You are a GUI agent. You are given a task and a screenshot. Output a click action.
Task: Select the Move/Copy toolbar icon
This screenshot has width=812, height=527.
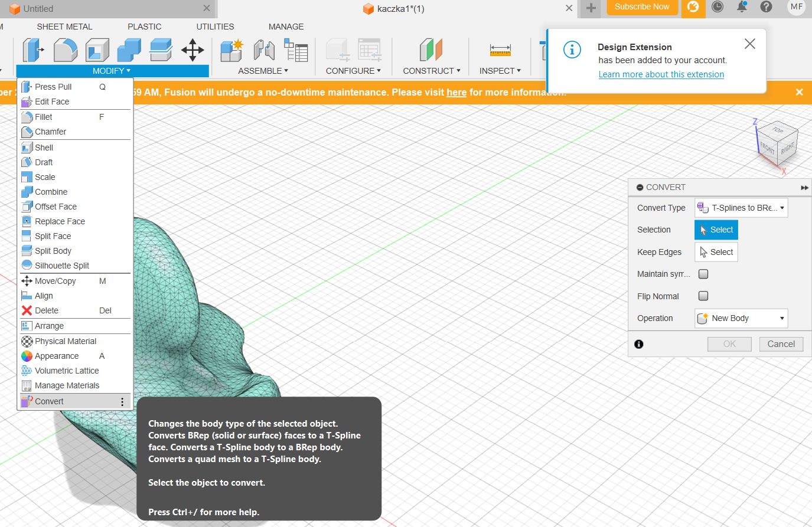(193, 50)
